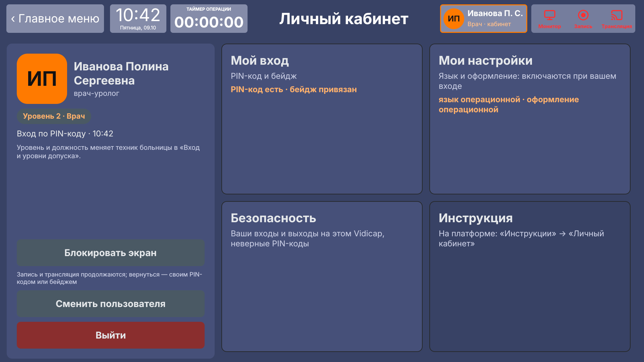Click Сменить пользователя button
Screen dimensions: 644x362
[x=111, y=304]
